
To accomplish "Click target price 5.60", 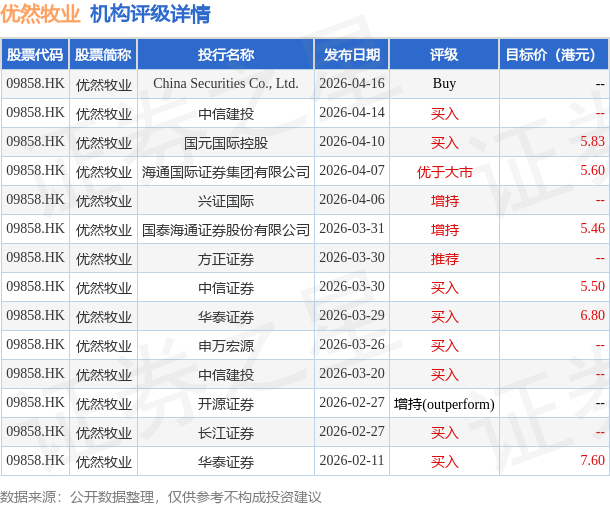I will 592,171.
